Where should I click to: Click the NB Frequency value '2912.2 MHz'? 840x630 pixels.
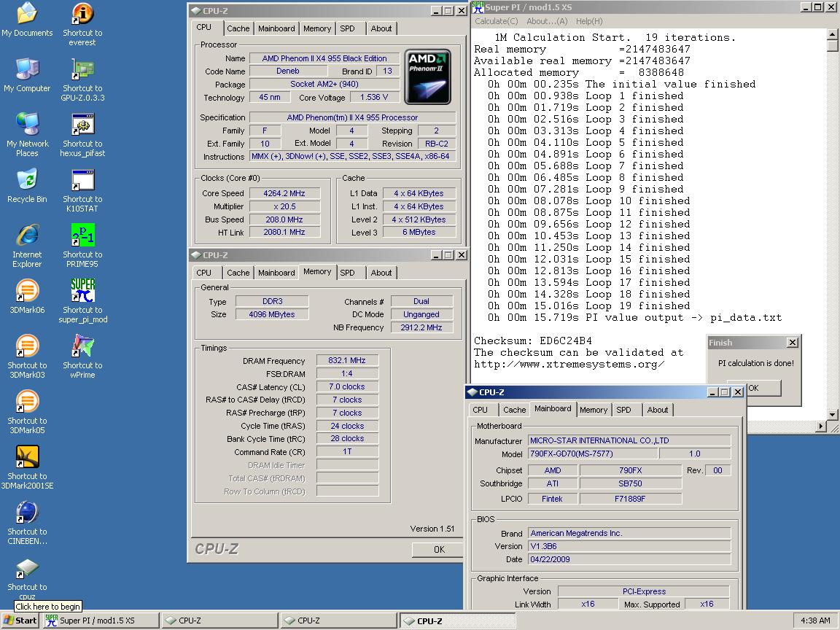coord(421,327)
